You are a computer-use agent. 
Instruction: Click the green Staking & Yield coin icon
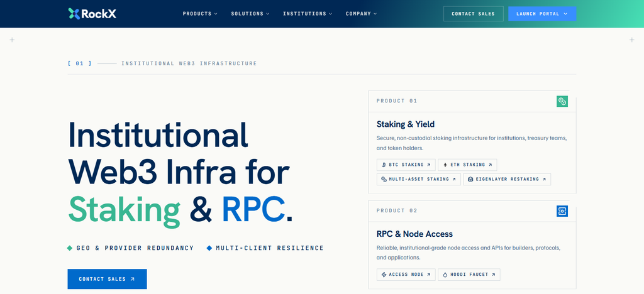[x=562, y=101]
